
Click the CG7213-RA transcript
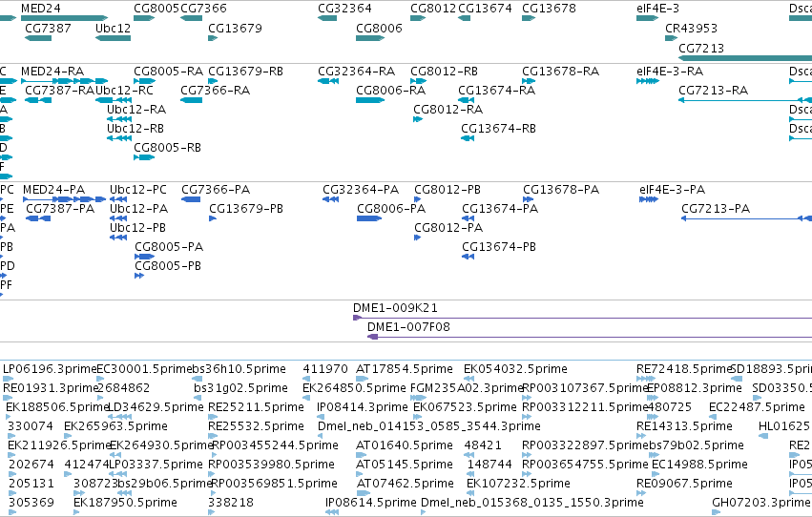tap(745, 100)
